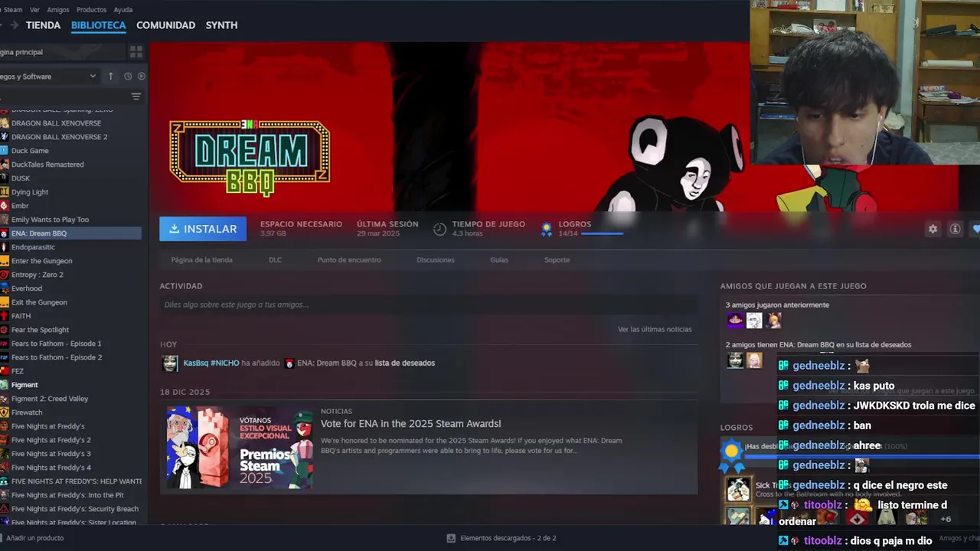
Task: Click the 'Diles algo sobre este juego' input field
Action: (x=428, y=305)
